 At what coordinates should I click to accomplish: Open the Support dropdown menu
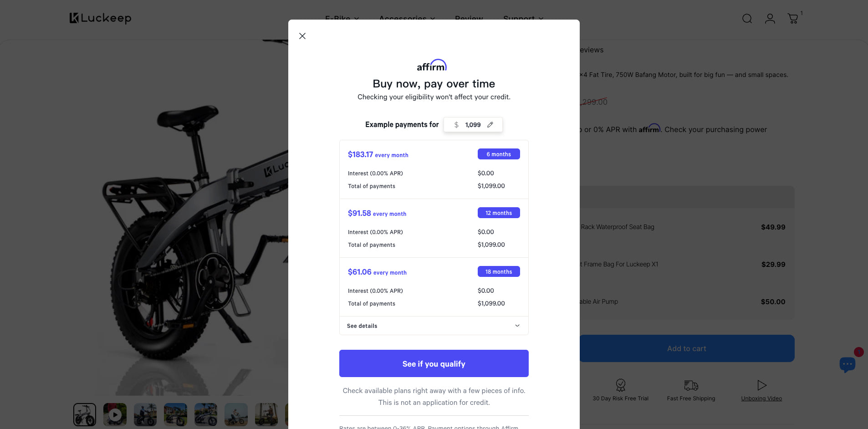tap(523, 17)
